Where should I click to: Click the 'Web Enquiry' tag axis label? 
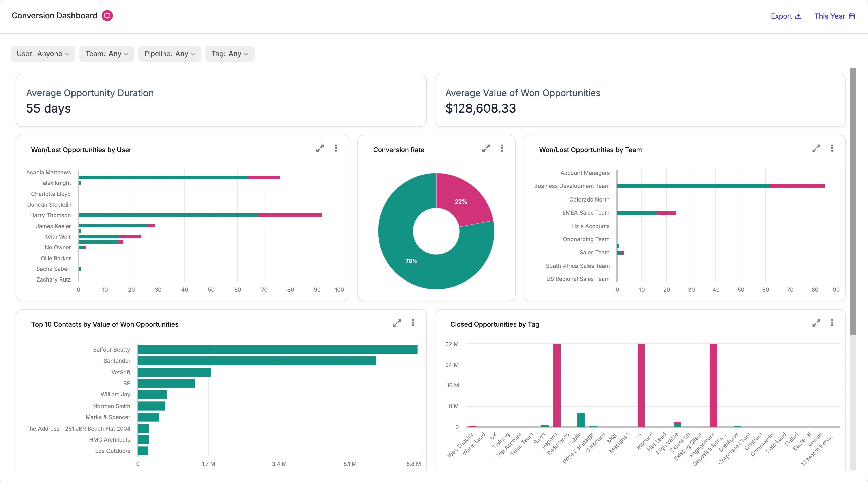click(460, 446)
